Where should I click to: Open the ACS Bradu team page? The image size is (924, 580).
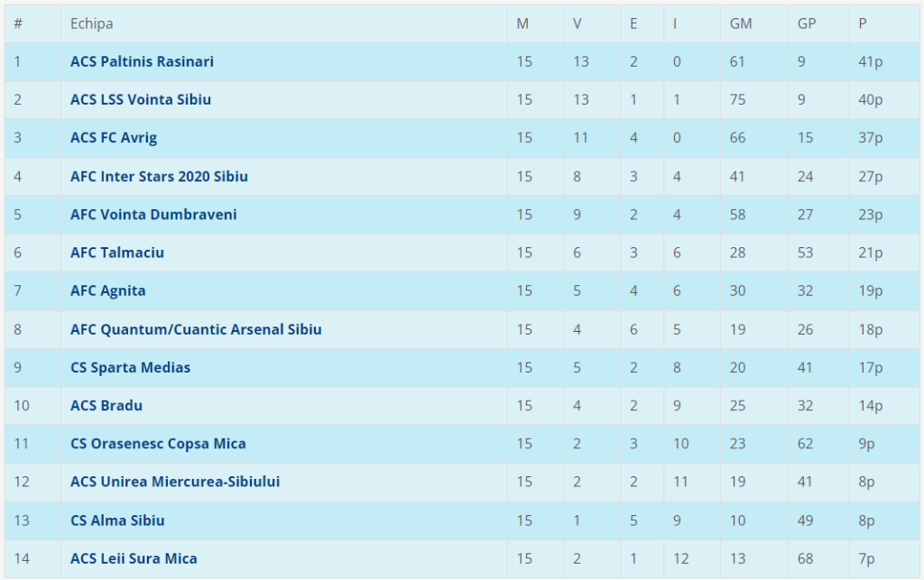(x=106, y=406)
